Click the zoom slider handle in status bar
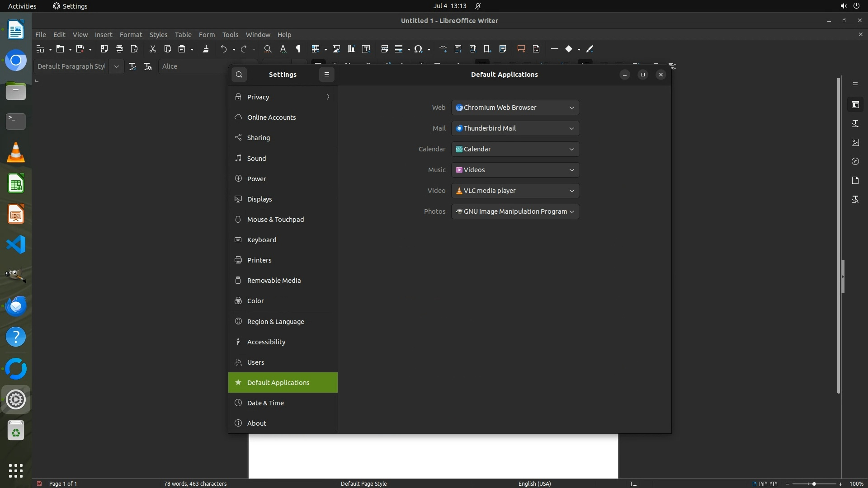 814,483
